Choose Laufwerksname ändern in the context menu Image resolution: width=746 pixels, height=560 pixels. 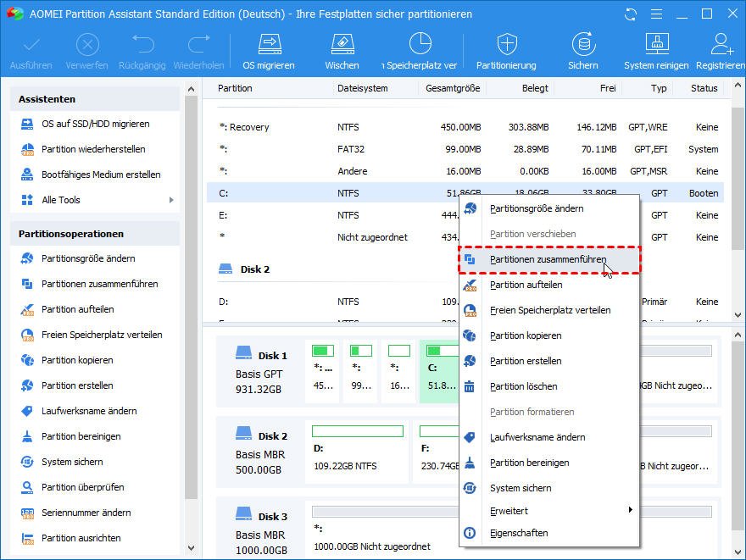pos(549,438)
